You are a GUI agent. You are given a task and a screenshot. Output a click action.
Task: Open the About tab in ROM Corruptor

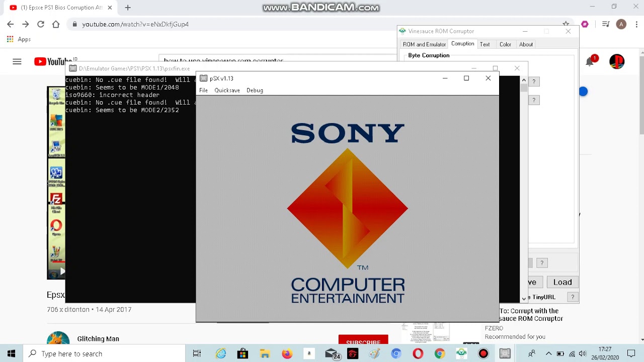point(526,44)
